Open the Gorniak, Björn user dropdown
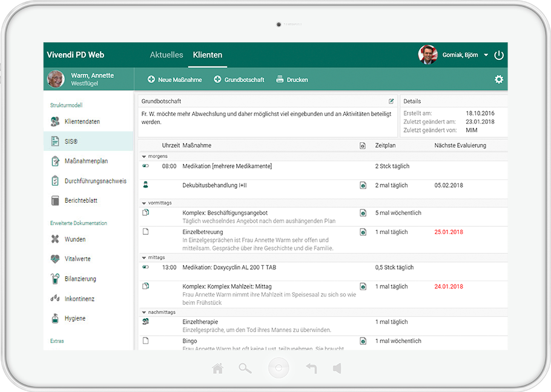Screen dimensions: 551x392 click(x=486, y=55)
